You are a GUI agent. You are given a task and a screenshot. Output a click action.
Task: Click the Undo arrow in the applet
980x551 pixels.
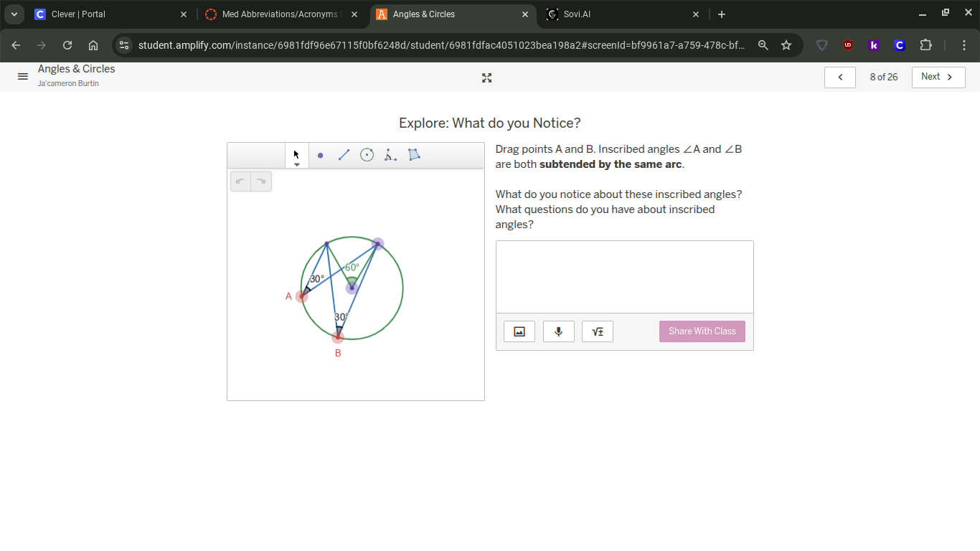click(240, 181)
